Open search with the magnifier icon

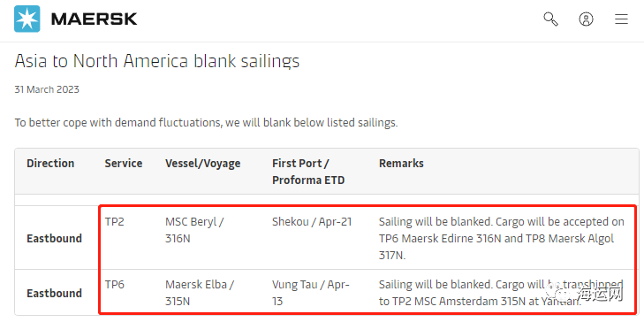pos(550,19)
